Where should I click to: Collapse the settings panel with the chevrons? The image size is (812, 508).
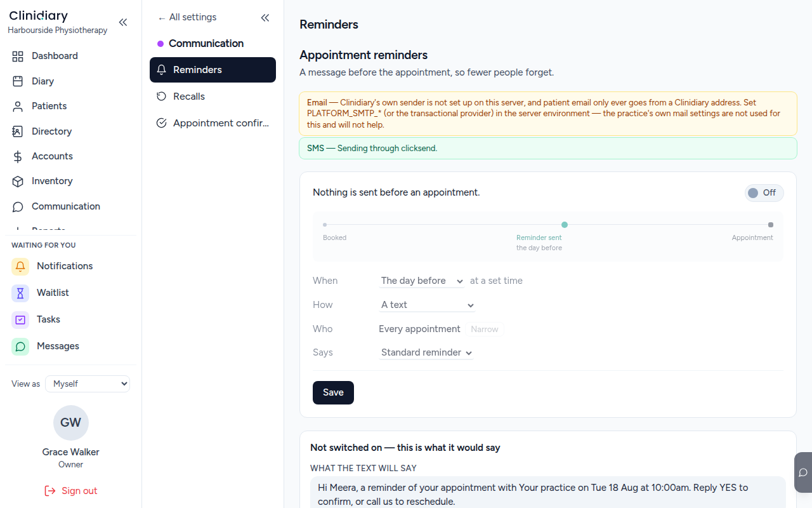[x=265, y=18]
